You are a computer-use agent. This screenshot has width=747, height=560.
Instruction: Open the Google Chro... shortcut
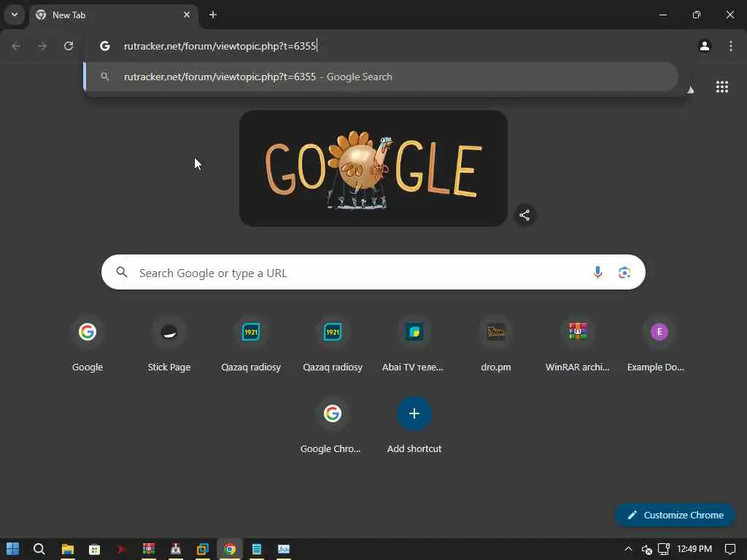click(x=332, y=426)
